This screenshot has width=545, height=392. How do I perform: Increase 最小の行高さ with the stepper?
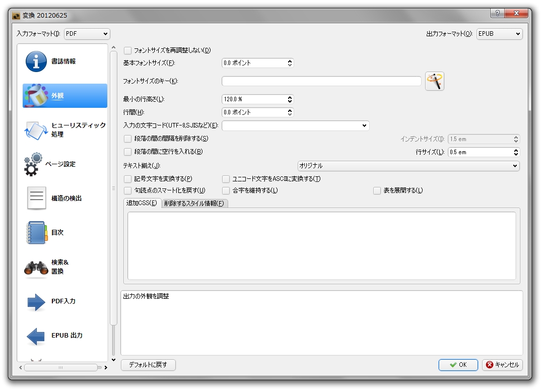tap(290, 97)
